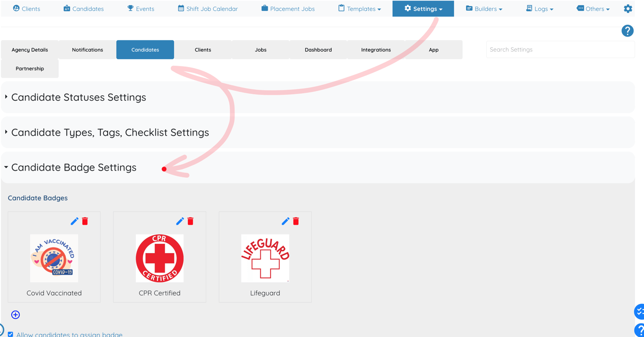Image resolution: width=644 pixels, height=337 pixels.
Task: Open the Shift Job Calendar
Action: pos(207,8)
